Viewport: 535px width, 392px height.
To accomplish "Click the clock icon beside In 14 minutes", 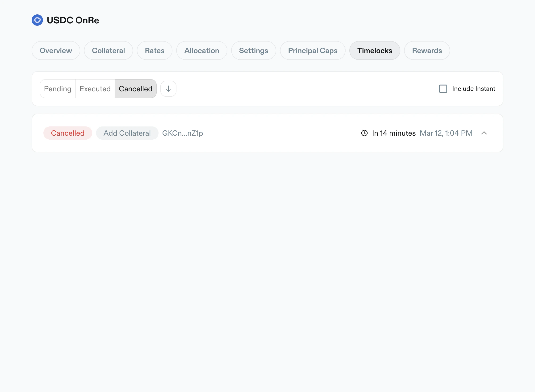I will click(364, 133).
